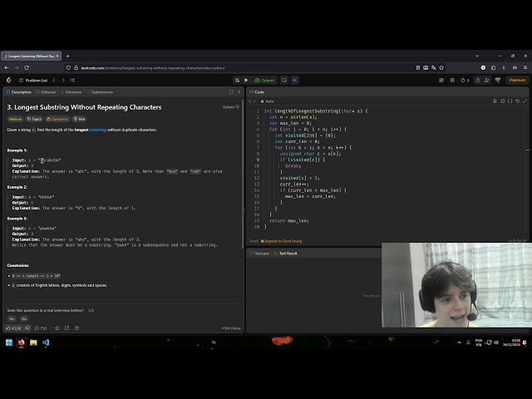This screenshot has width=532, height=399.
Task: Expand the Hint tag
Action: (80, 119)
